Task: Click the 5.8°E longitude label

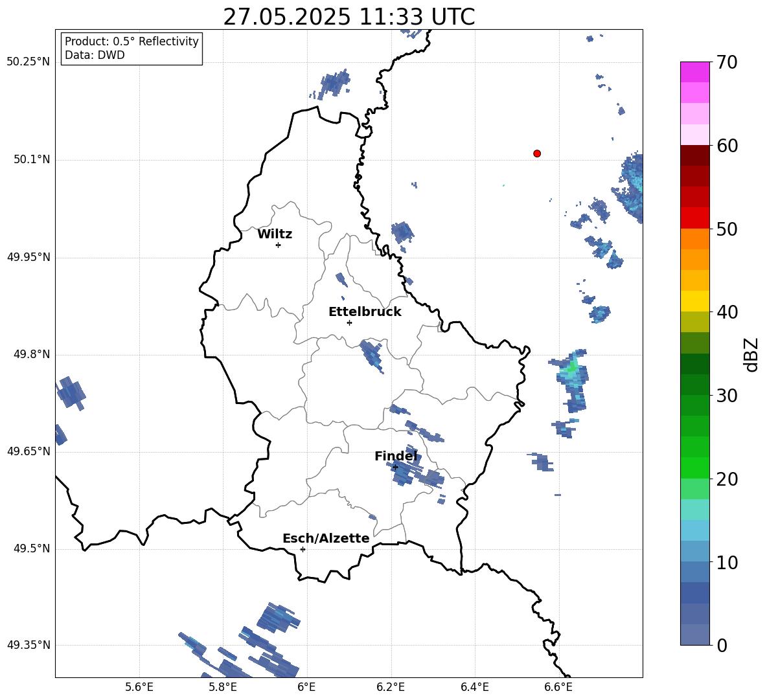Action: tap(223, 687)
